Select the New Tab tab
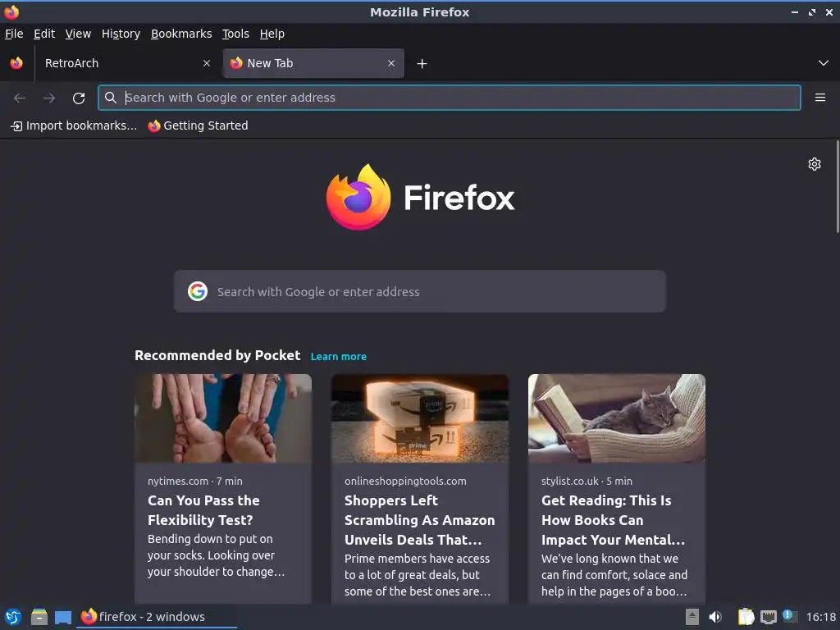Image resolution: width=840 pixels, height=630 pixels. [313, 63]
